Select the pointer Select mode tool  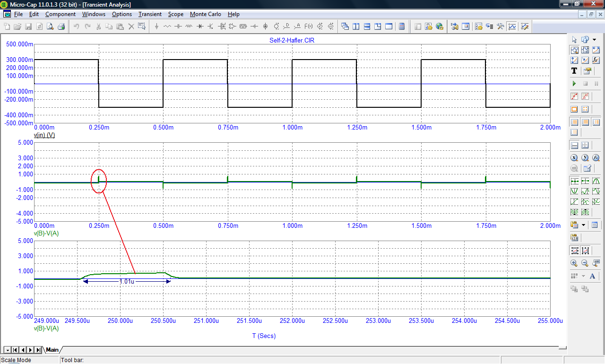point(574,40)
